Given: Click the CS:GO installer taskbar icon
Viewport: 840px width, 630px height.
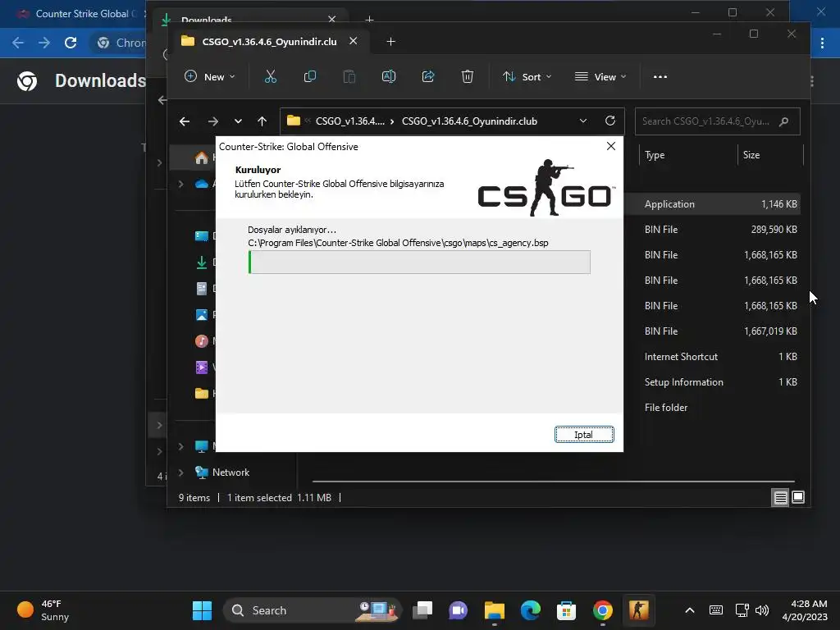Looking at the screenshot, I should 638,610.
